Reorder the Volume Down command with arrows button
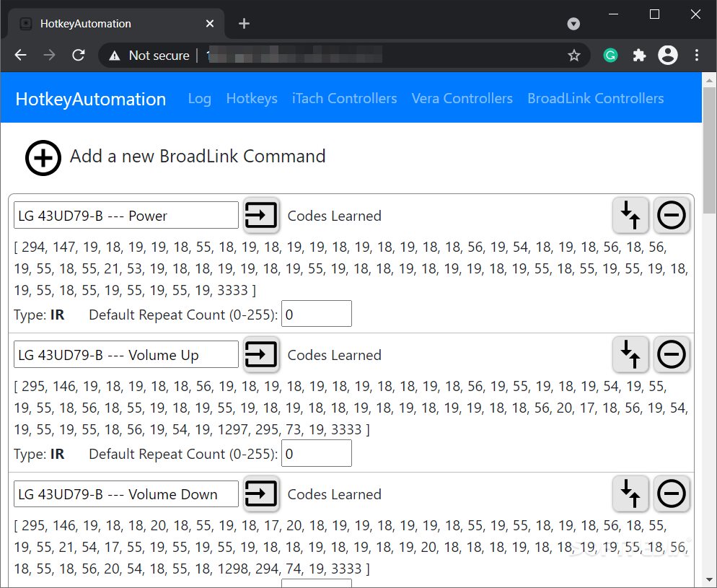The width and height of the screenshot is (717, 588). coord(630,493)
